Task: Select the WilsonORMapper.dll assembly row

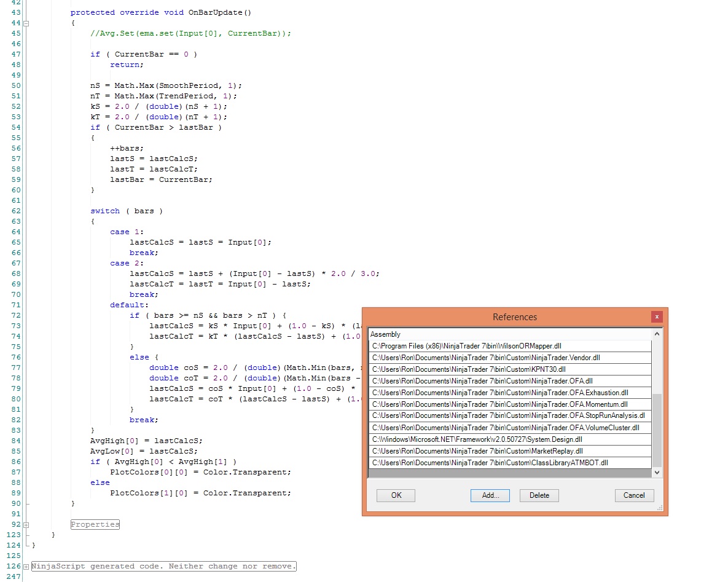Action: tap(509, 346)
